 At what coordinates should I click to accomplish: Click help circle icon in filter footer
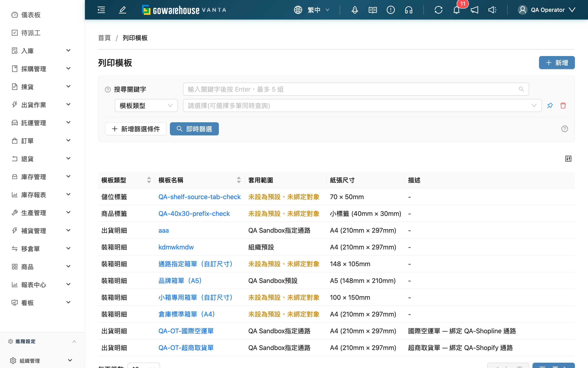[565, 129]
